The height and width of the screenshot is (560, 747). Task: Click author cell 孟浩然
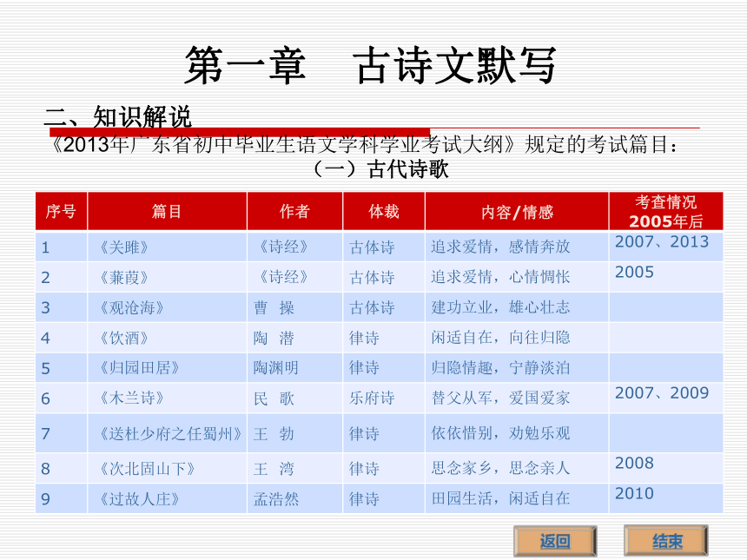pyautogui.click(x=295, y=498)
